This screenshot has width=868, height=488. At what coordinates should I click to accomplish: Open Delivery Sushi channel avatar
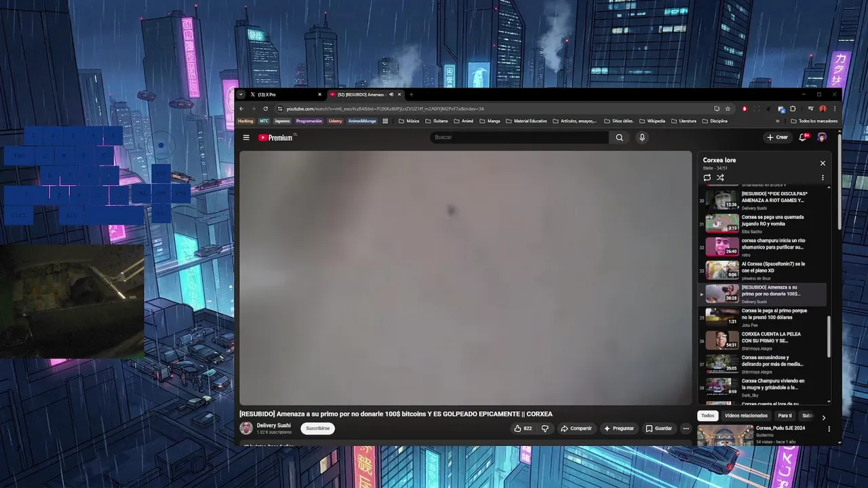[x=246, y=428]
